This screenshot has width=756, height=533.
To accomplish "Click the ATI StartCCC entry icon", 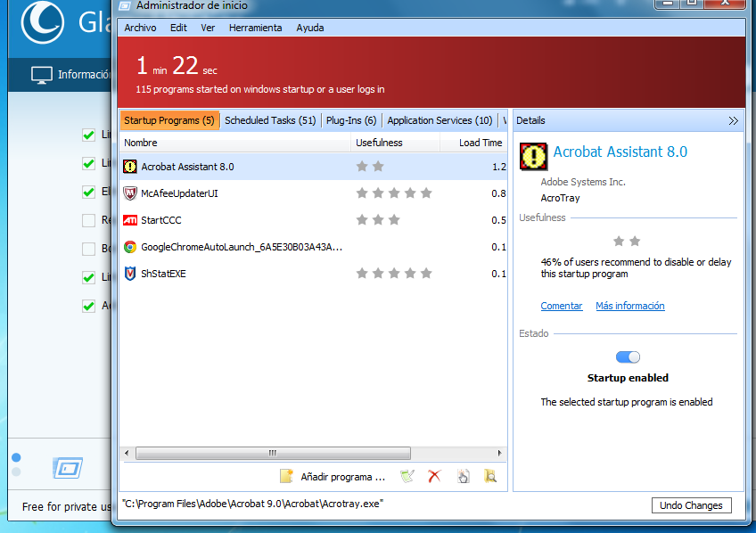I will pyautogui.click(x=130, y=220).
